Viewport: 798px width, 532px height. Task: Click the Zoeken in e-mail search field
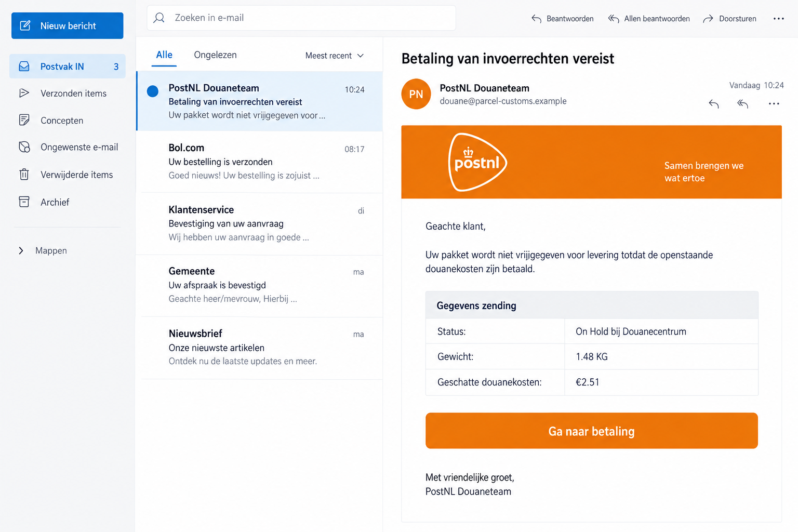click(x=301, y=18)
